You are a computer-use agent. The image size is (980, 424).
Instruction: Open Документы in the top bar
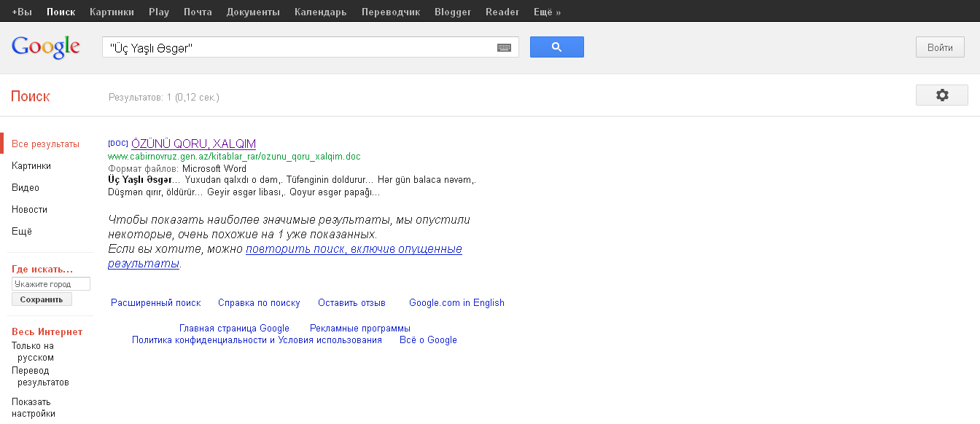(253, 12)
